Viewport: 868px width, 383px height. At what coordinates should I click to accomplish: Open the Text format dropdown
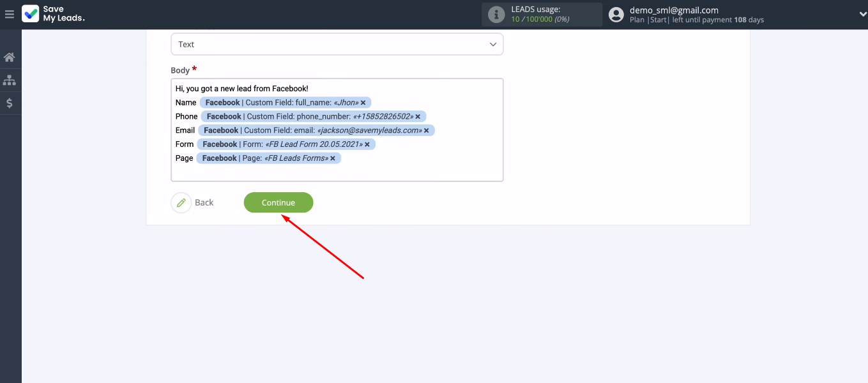337,44
